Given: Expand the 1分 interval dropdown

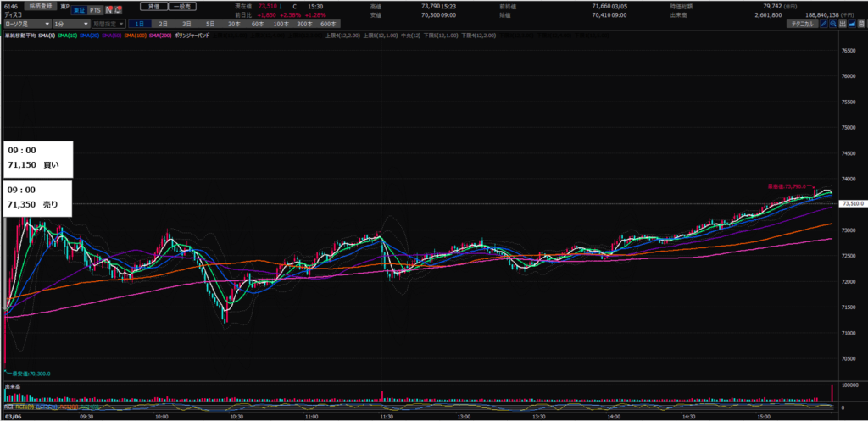Looking at the screenshot, I should click(72, 24).
